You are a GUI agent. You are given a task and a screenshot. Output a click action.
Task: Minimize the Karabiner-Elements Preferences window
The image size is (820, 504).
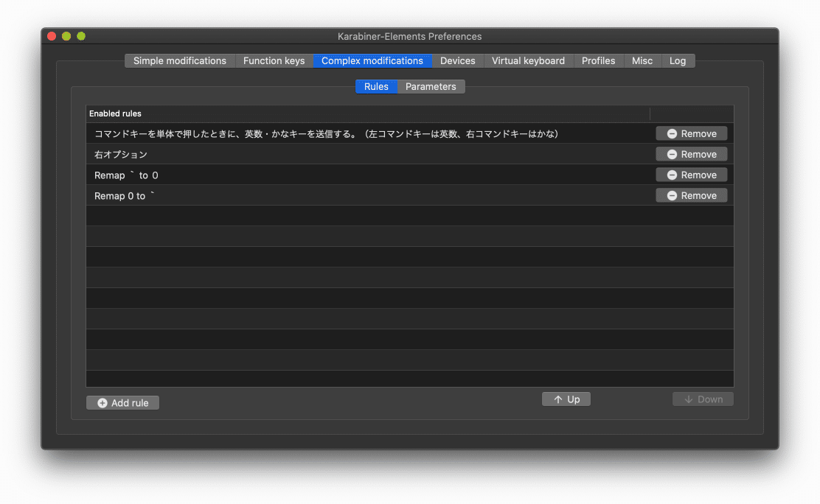pyautogui.click(x=66, y=36)
